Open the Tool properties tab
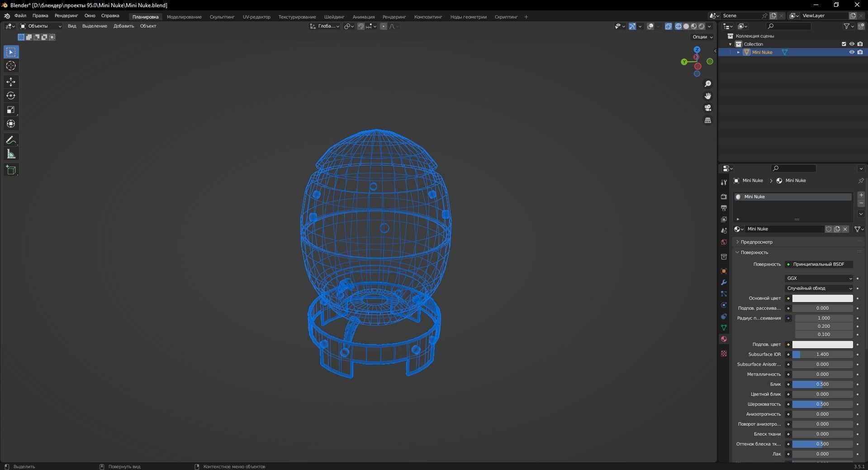 724,182
